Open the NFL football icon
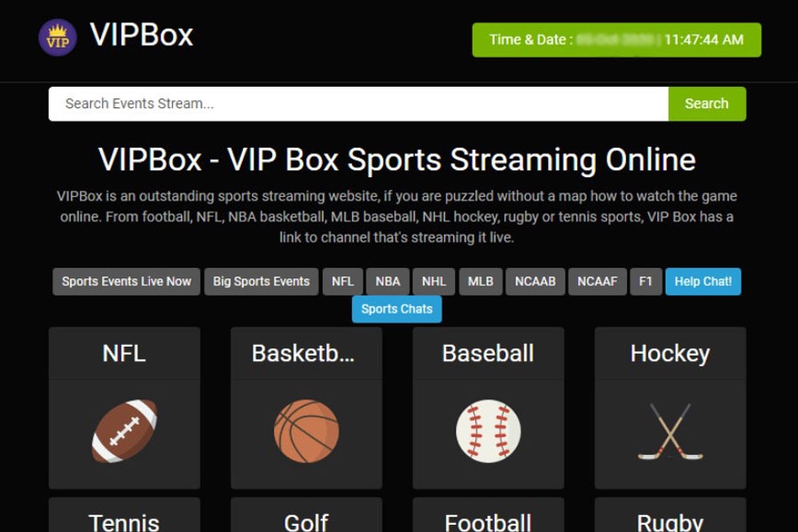 pyautogui.click(x=124, y=431)
